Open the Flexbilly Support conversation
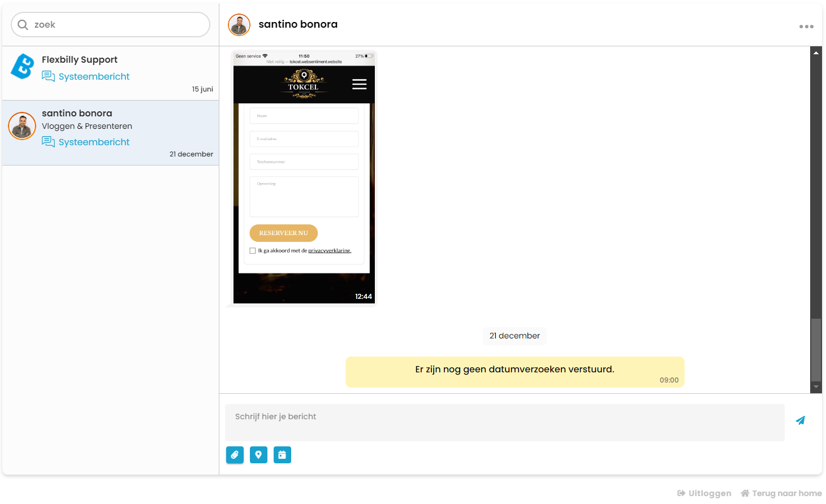Viewport: 826px width, 504px height. pyautogui.click(x=111, y=73)
